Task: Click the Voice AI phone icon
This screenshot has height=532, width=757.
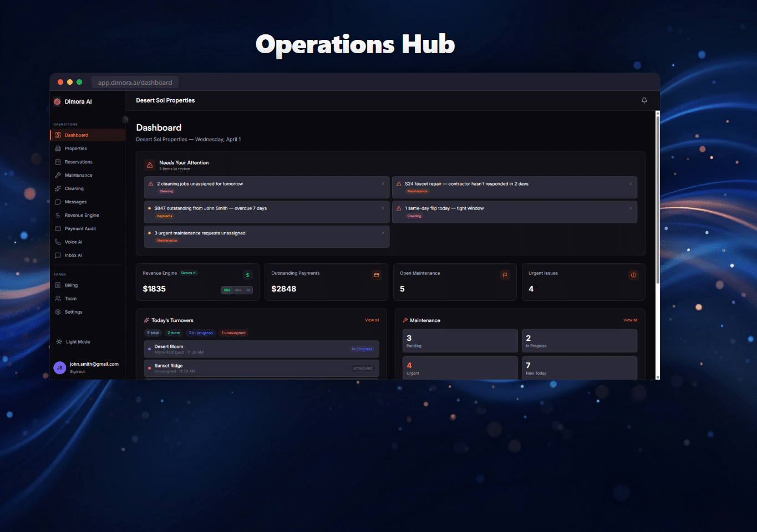Action: click(x=58, y=242)
